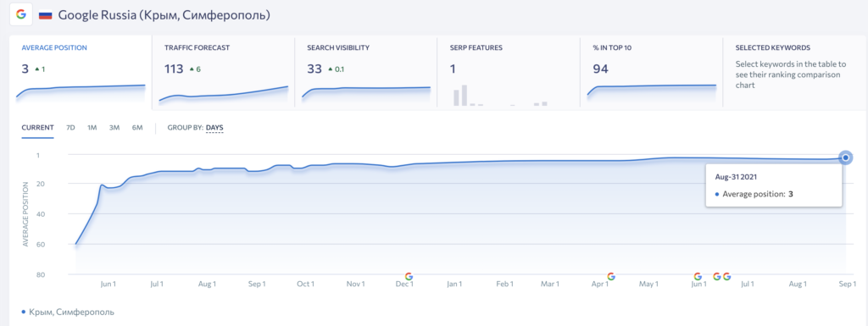This screenshot has width=868, height=326.
Task: Click the Google logo icon in header
Action: tap(21, 15)
